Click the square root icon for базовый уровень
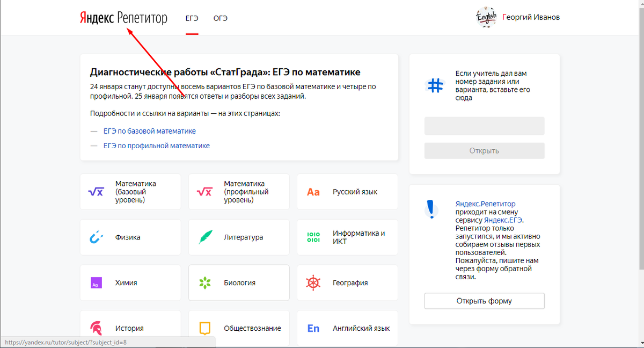 coord(96,192)
